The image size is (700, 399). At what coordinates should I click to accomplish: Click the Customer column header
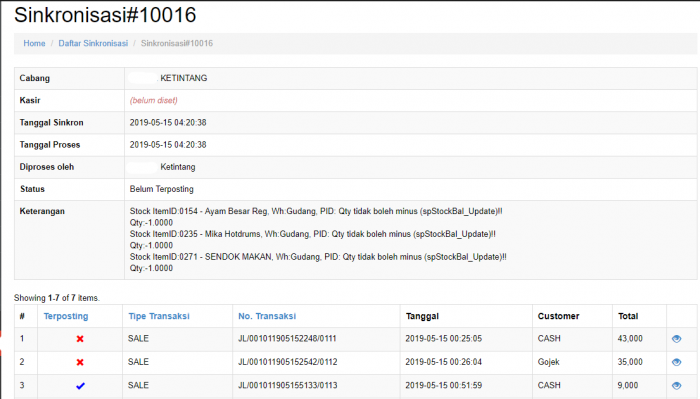point(558,316)
